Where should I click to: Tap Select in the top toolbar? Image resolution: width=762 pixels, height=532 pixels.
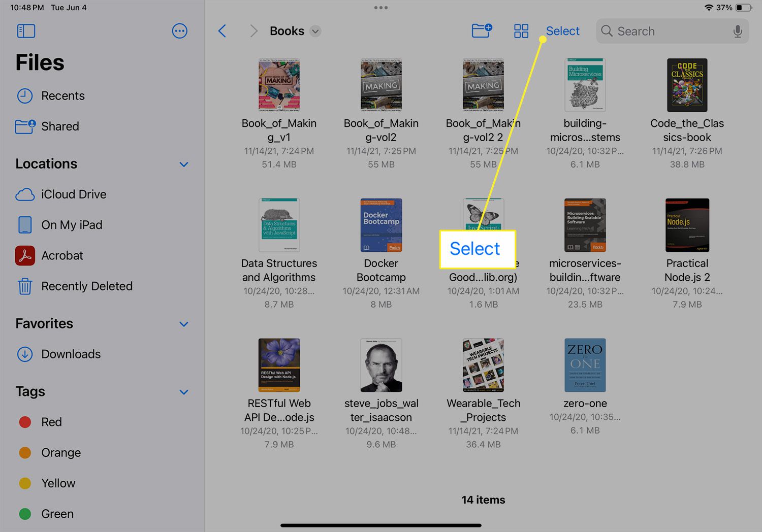(562, 31)
